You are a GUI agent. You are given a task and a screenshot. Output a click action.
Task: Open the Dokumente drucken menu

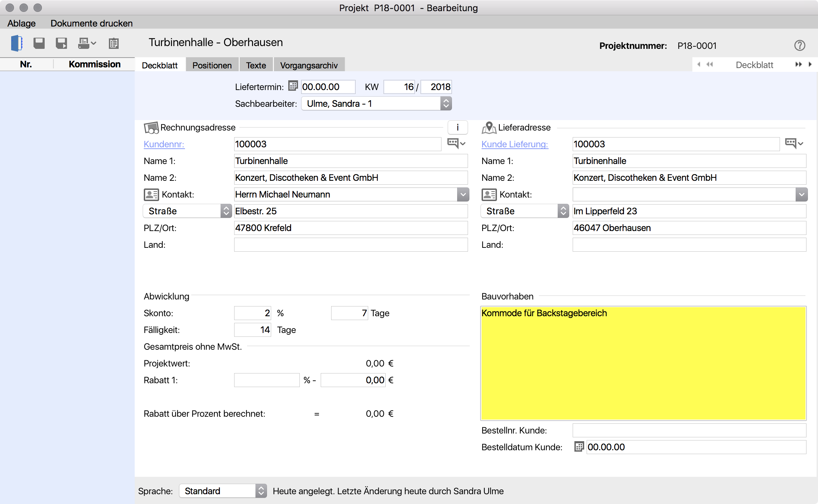(x=91, y=23)
